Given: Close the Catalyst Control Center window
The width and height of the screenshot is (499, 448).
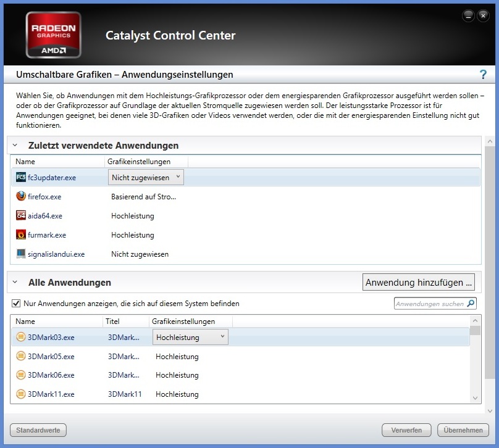Looking at the screenshot, I should (x=483, y=15).
